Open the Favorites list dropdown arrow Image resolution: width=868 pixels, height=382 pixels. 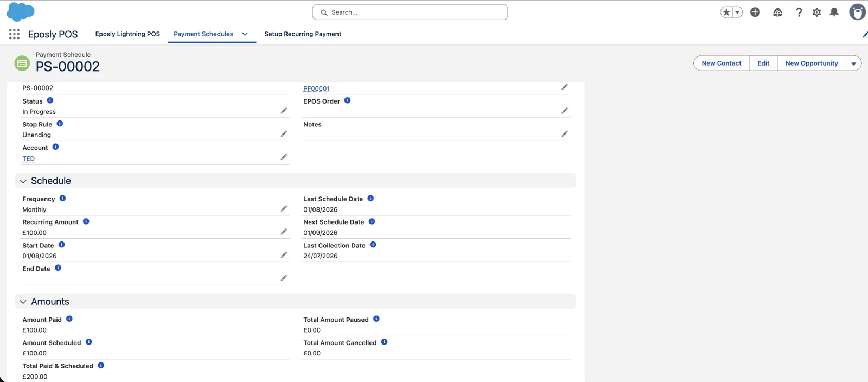[737, 12]
